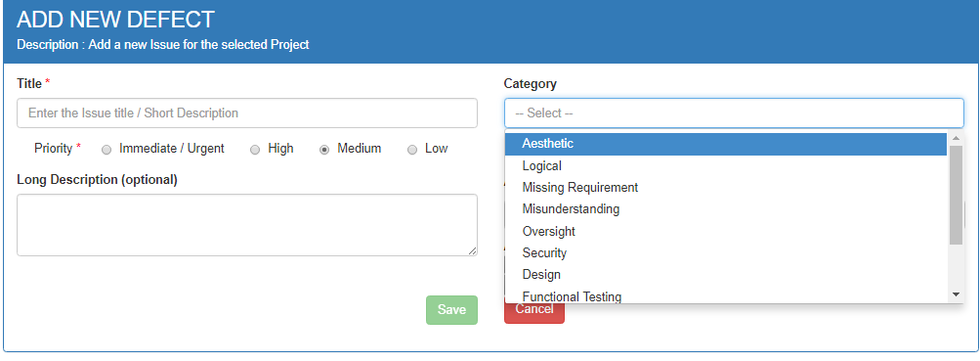The height and width of the screenshot is (361, 980).
Task: Choose Aesthetic from the category list
Action: 726,144
